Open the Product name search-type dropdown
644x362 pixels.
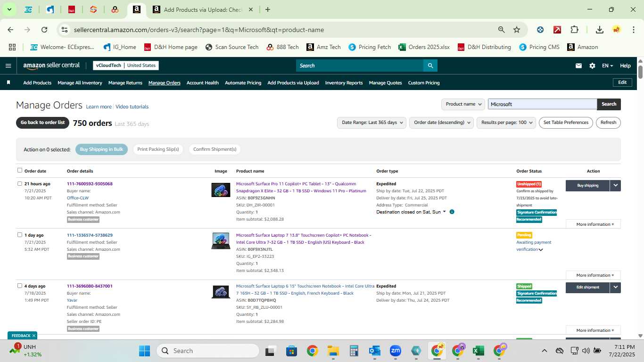coord(463,104)
